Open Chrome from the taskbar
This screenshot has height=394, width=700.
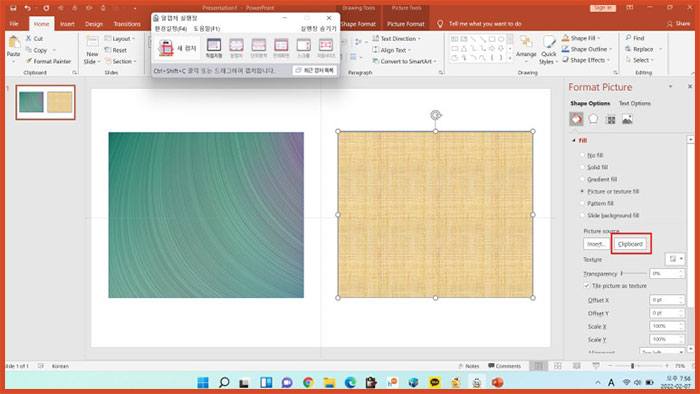click(308, 382)
